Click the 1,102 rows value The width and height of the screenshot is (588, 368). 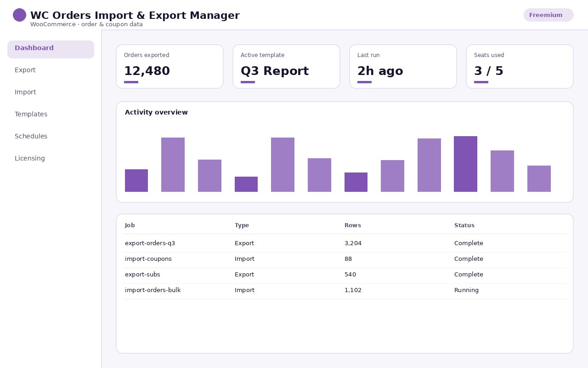click(x=353, y=290)
